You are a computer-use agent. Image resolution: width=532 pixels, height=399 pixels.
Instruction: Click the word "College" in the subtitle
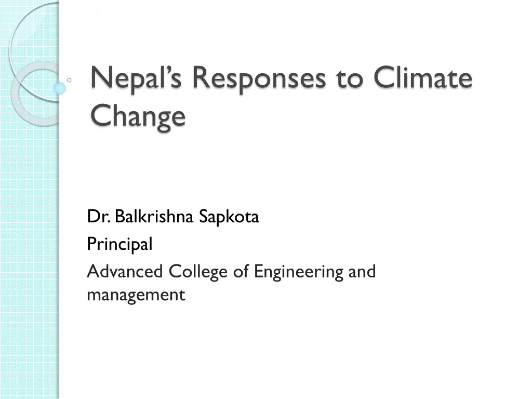[x=199, y=271]
